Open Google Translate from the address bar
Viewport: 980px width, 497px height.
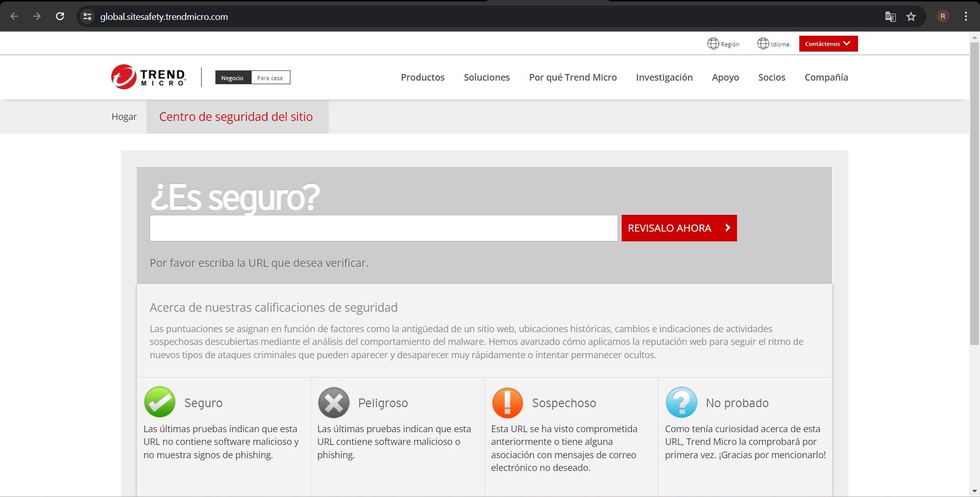[x=890, y=16]
